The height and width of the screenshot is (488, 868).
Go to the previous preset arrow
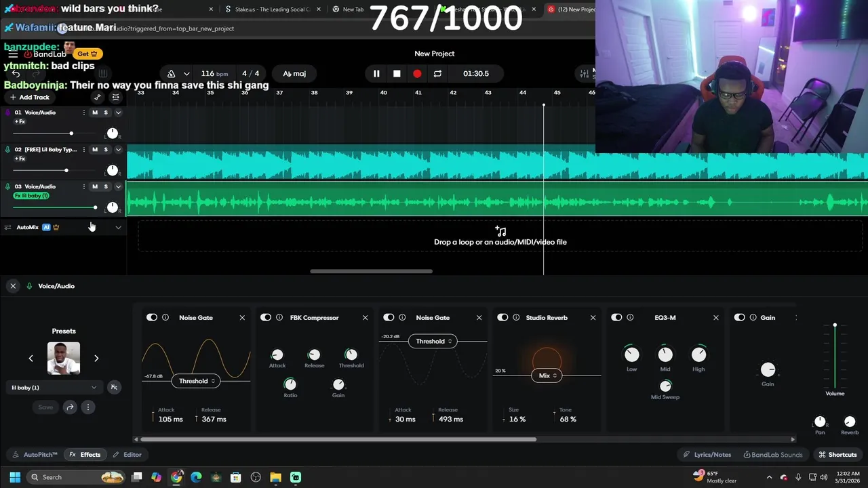coord(31,358)
